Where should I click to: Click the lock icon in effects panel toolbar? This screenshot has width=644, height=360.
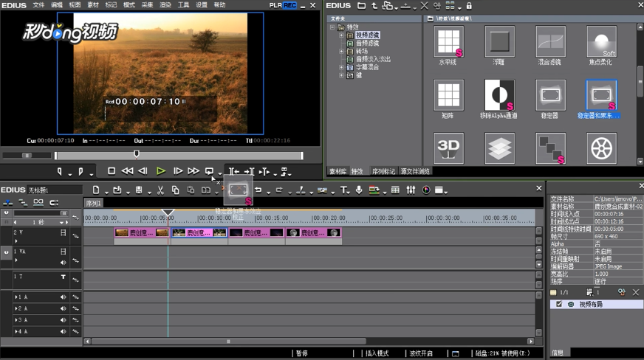point(469,6)
